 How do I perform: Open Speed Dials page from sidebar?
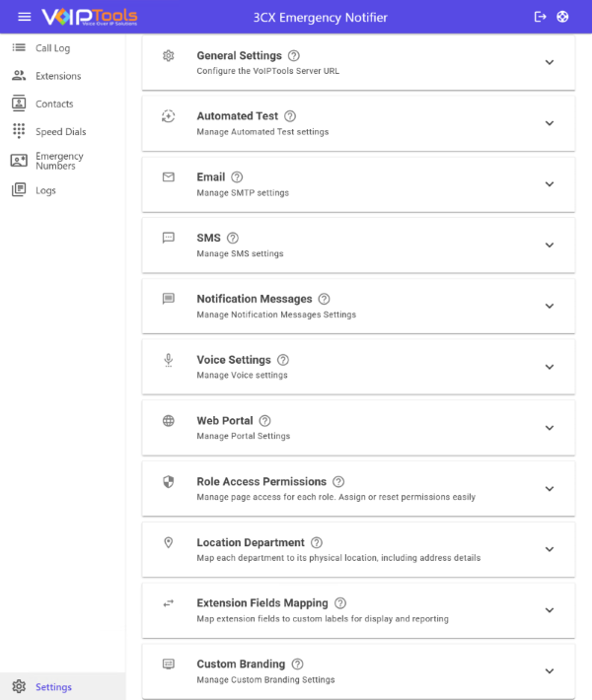coord(60,131)
